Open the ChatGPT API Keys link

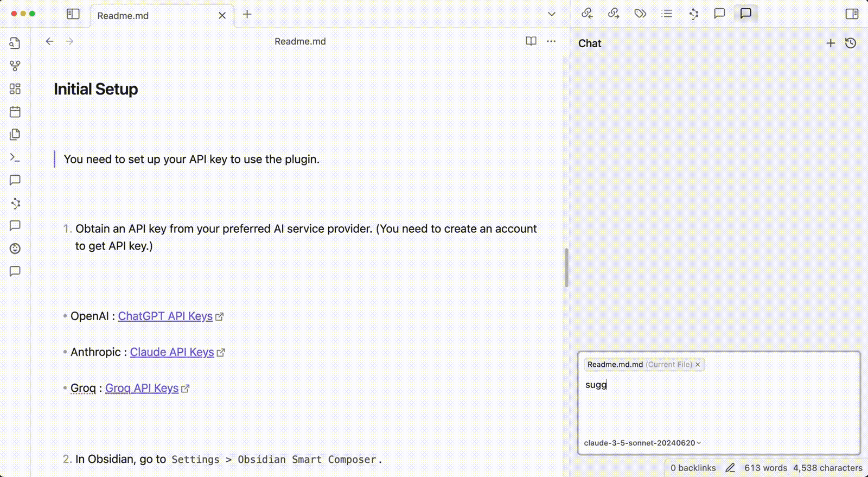click(165, 316)
